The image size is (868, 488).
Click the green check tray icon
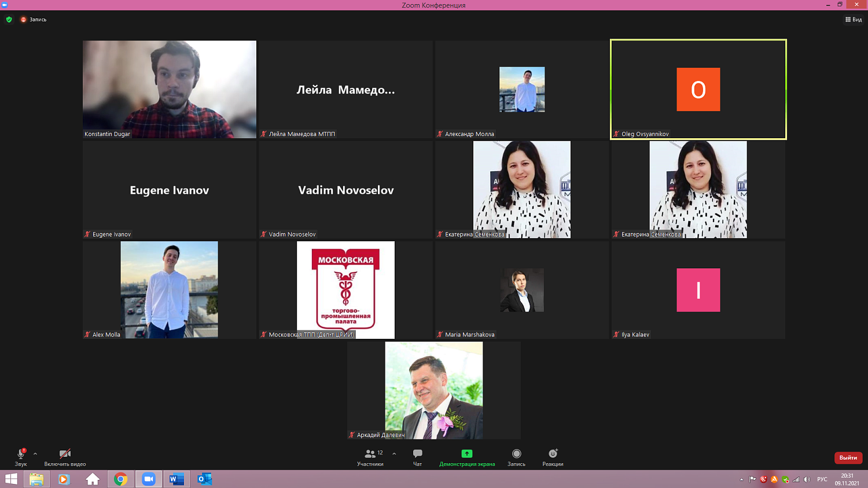785,479
